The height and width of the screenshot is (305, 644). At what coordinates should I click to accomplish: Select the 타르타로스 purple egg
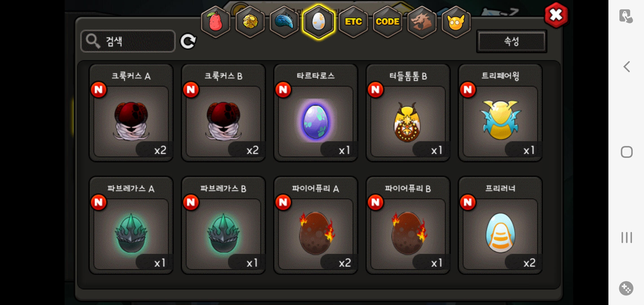point(316,113)
